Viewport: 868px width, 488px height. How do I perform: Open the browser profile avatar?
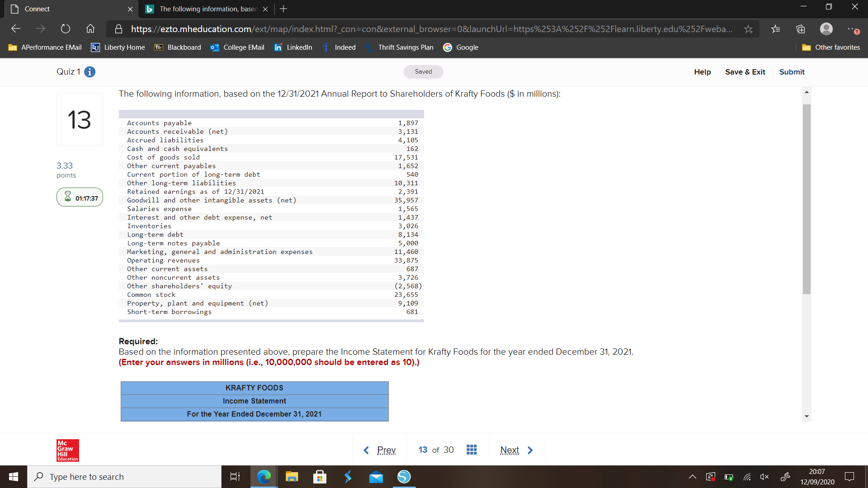pos(826,29)
